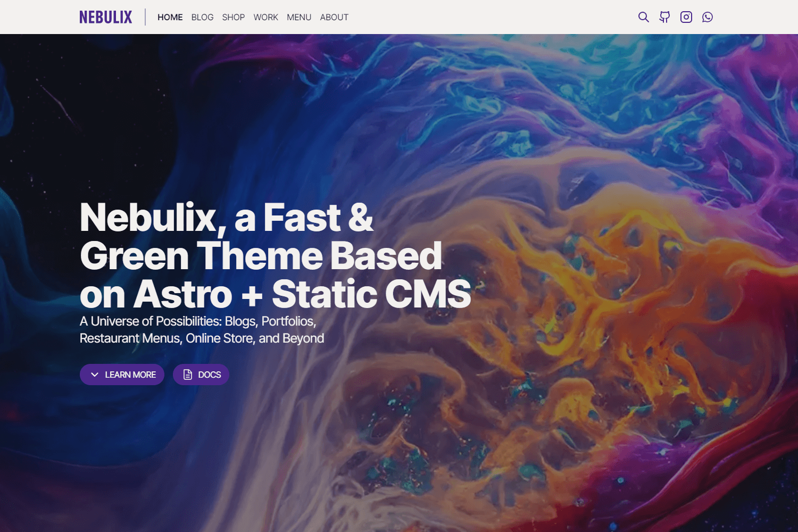
Task: Click the Nebulix logo
Action: click(x=105, y=17)
